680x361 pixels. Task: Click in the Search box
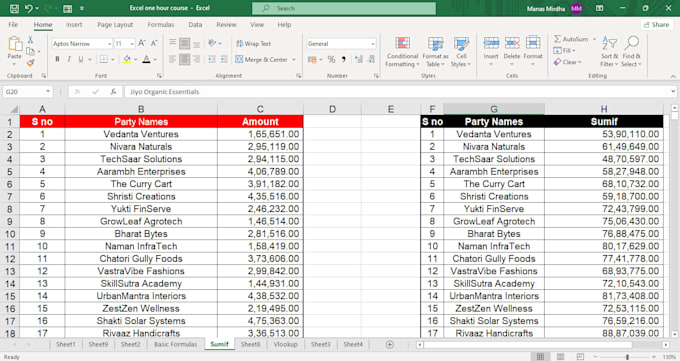[x=344, y=8]
